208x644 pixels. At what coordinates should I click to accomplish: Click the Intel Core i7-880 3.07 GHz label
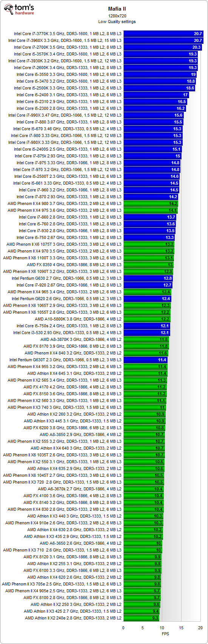click(69, 122)
